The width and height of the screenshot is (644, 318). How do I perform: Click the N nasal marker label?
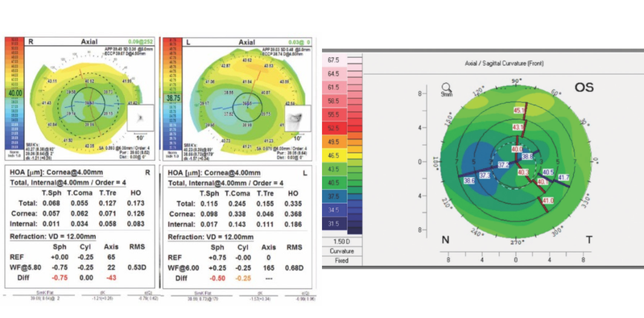(x=445, y=241)
